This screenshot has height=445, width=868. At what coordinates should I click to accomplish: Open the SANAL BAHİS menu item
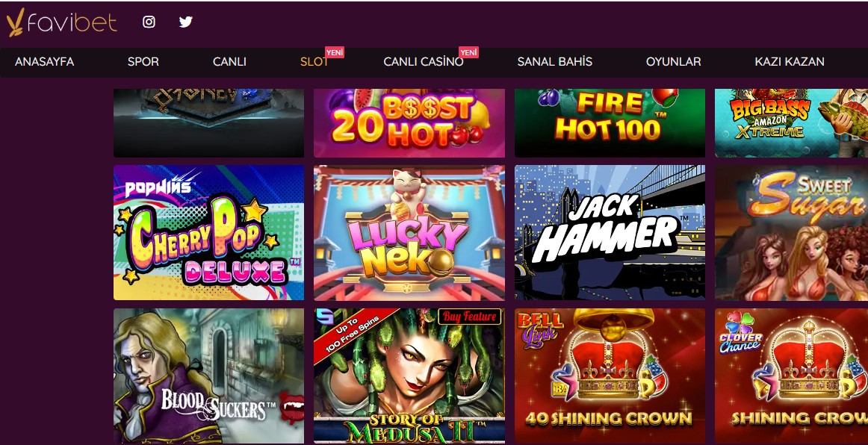(555, 62)
